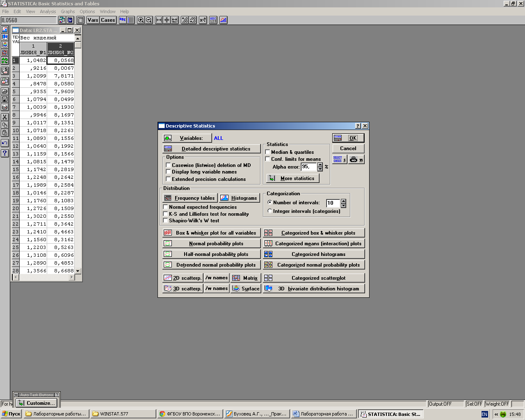Click the spreadsheet grid icon before Vars
The width and height of the screenshot is (525, 420).
pos(80,20)
